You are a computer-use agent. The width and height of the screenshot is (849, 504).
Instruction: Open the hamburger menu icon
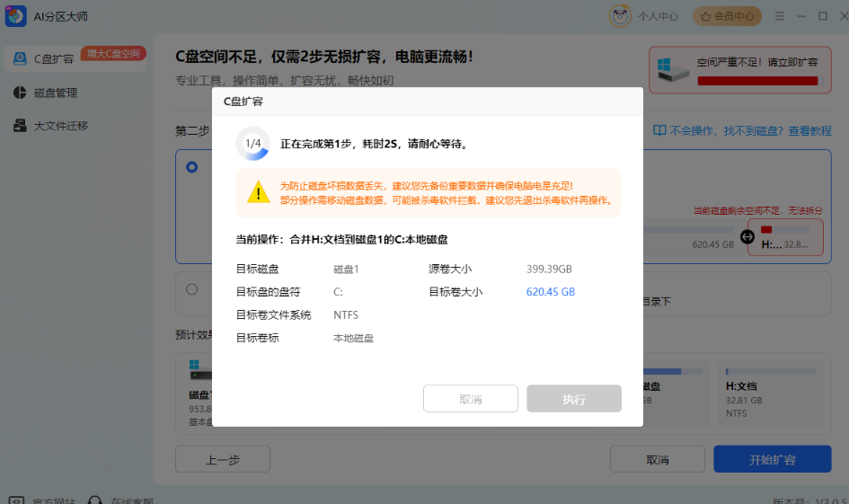pyautogui.click(x=780, y=16)
